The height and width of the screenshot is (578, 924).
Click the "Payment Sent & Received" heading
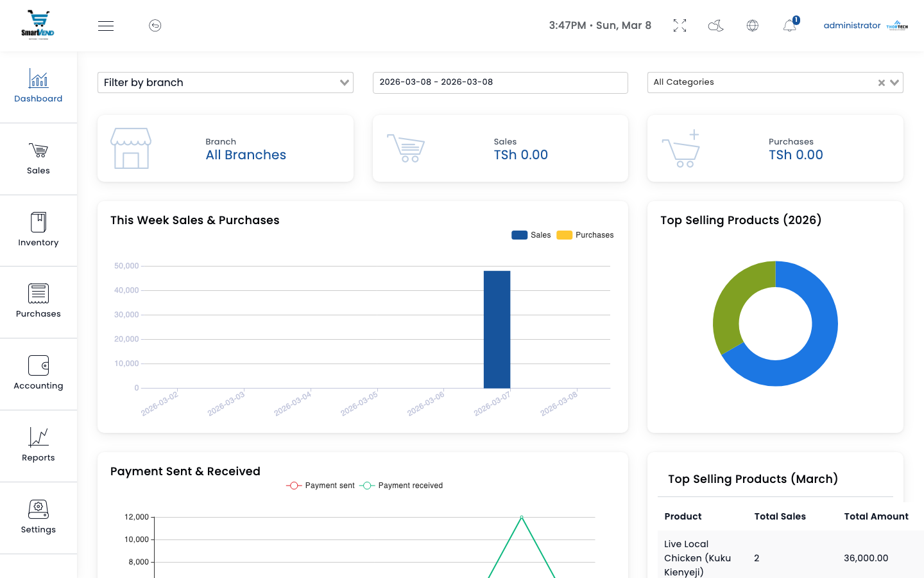coord(185,471)
